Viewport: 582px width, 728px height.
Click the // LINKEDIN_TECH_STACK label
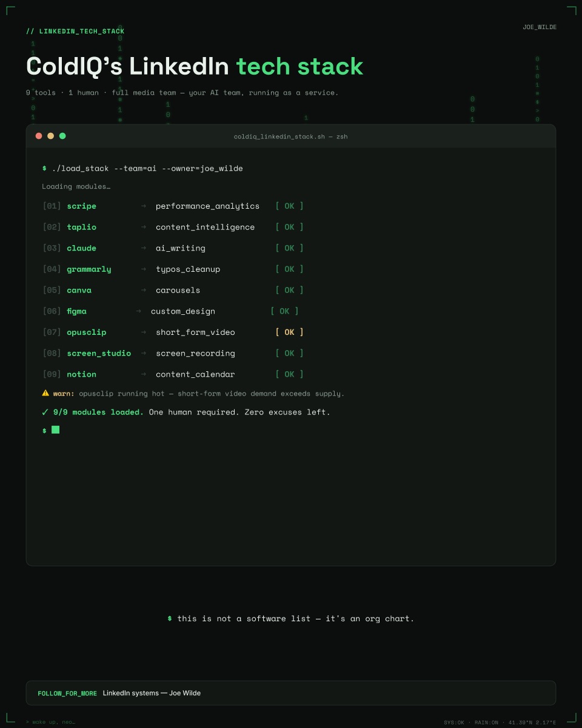(x=75, y=31)
